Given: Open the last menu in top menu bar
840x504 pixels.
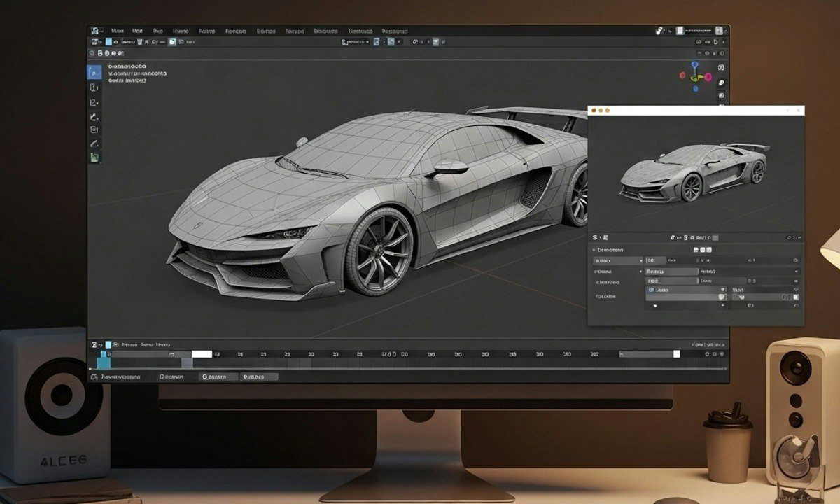Looking at the screenshot, I should (395, 31).
